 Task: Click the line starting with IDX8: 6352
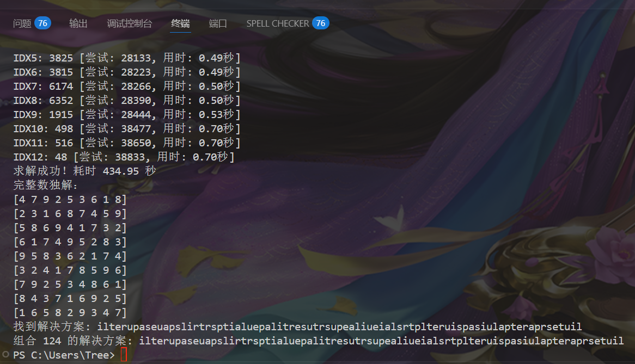pos(127,100)
